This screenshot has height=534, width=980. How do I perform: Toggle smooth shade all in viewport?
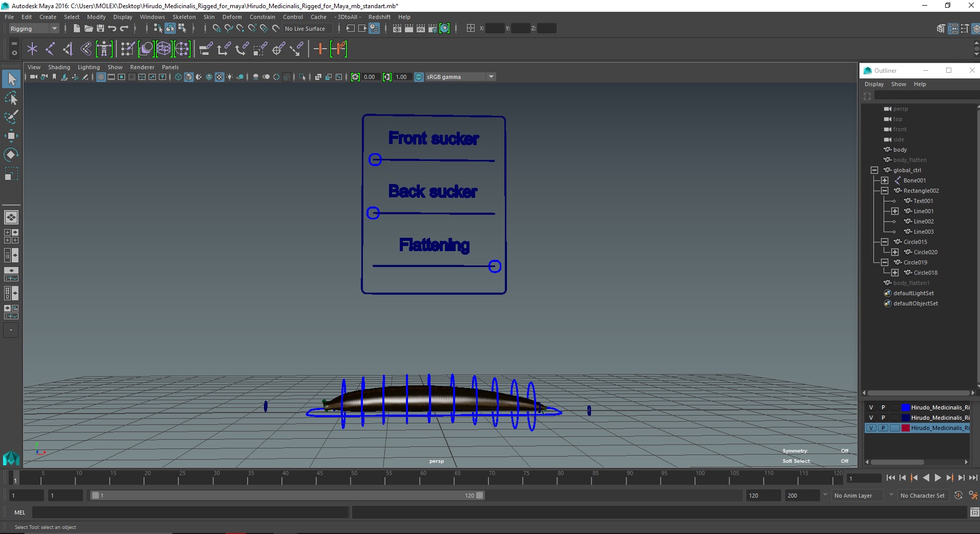(189, 77)
